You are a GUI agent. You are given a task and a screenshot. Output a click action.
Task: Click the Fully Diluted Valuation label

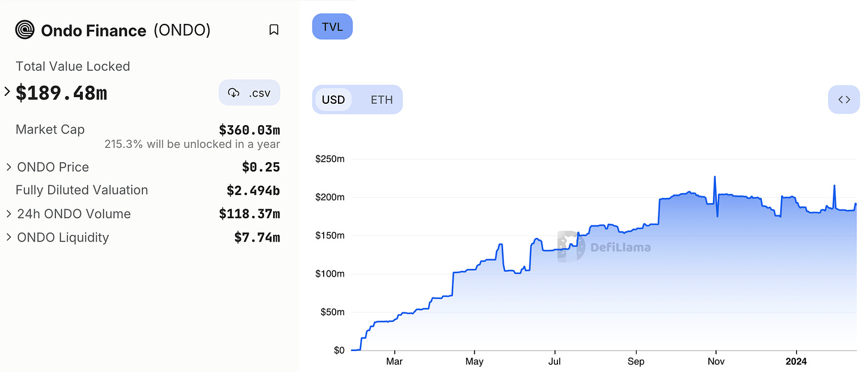pos(82,190)
